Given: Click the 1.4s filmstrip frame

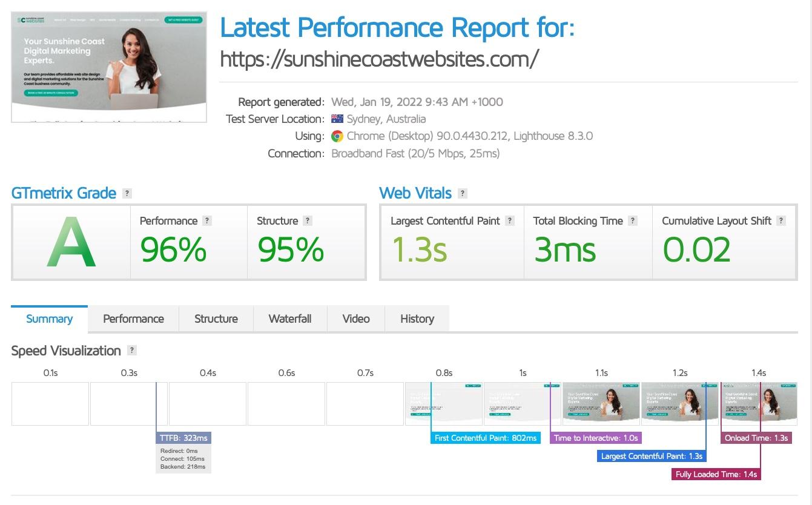Looking at the screenshot, I should click(x=759, y=404).
